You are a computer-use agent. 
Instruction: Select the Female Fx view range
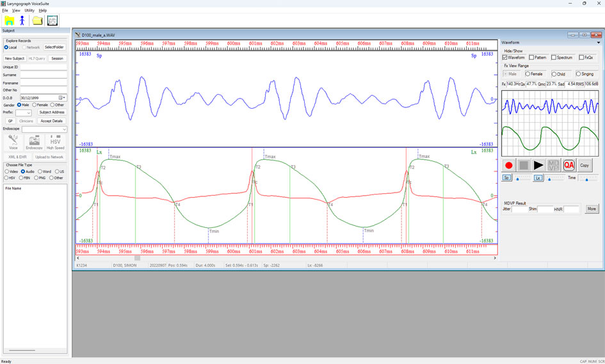528,74
